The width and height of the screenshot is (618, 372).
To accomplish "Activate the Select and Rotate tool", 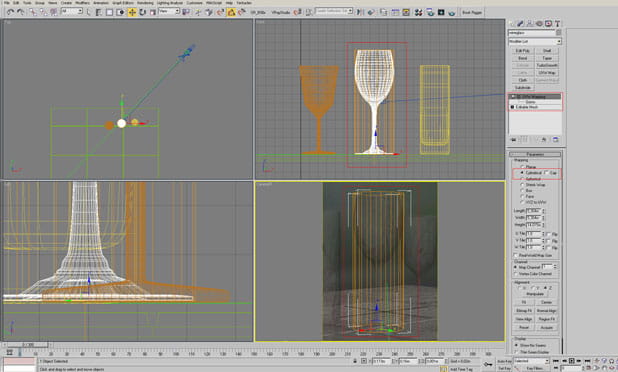I will [x=142, y=12].
